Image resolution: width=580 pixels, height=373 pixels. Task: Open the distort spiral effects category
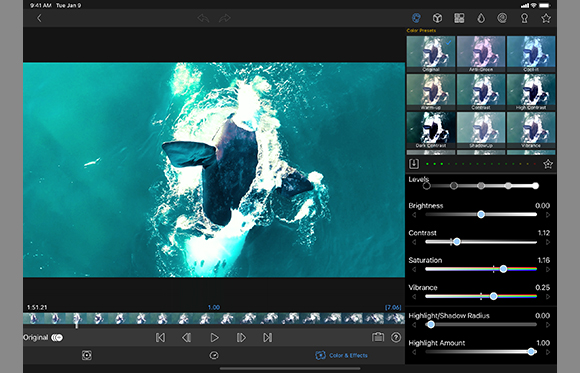(502, 18)
